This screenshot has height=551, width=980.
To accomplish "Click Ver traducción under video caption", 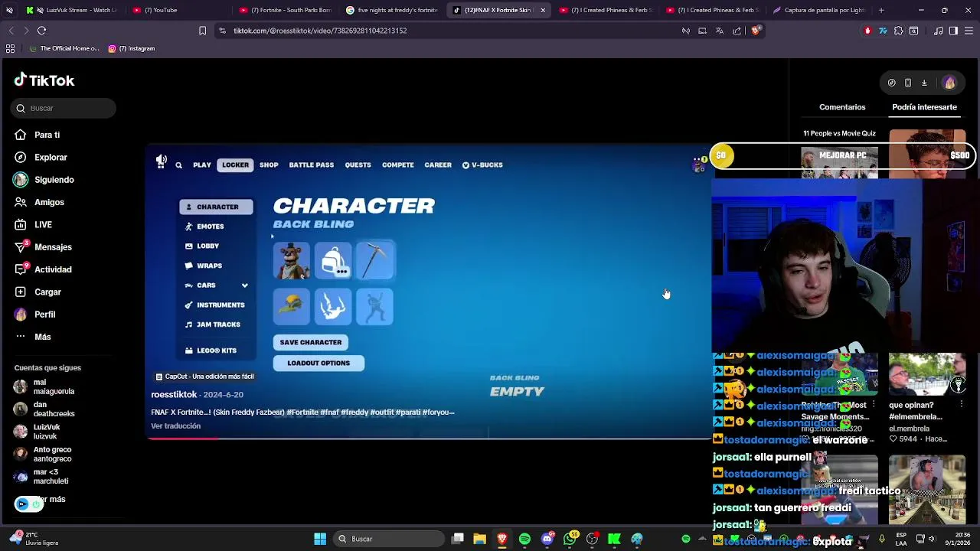I will point(175,425).
